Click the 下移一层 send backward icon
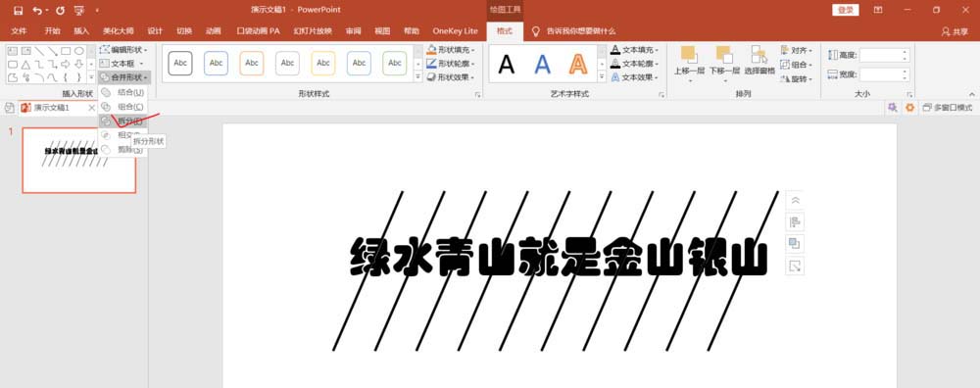 coord(724,54)
